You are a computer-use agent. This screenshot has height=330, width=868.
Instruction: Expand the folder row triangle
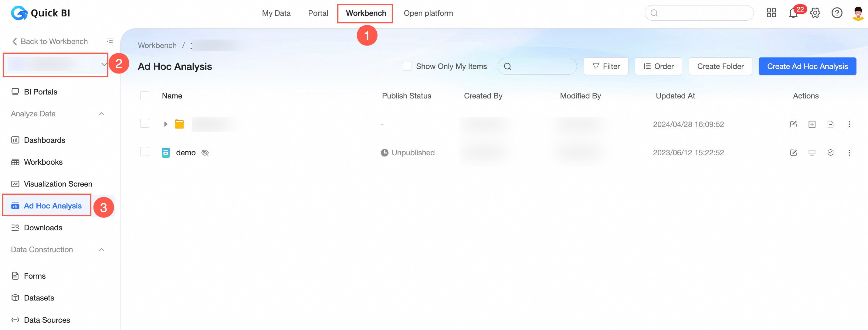point(165,124)
